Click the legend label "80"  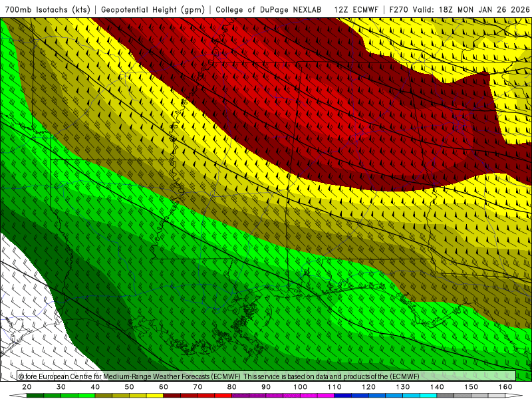pos(232,387)
